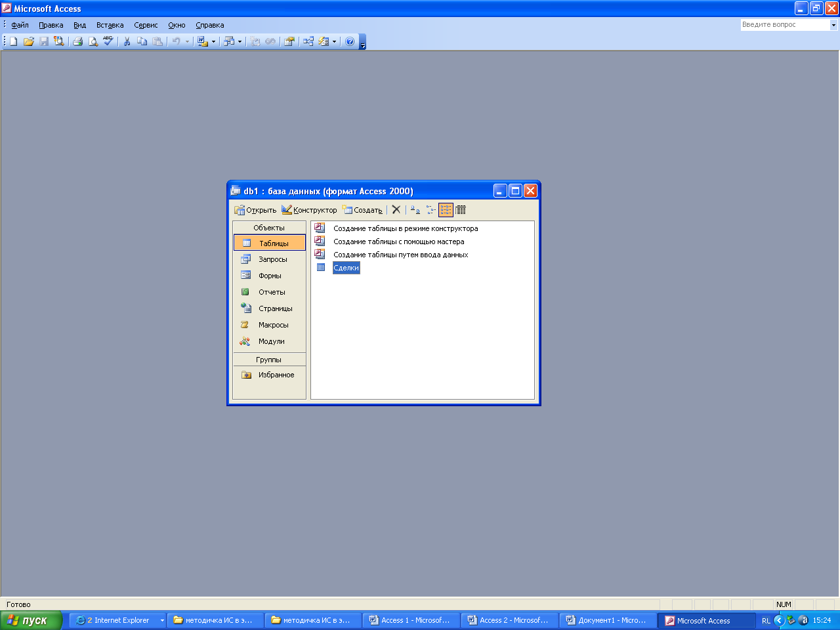Click the Help question mark icon
840x630 pixels.
350,41
